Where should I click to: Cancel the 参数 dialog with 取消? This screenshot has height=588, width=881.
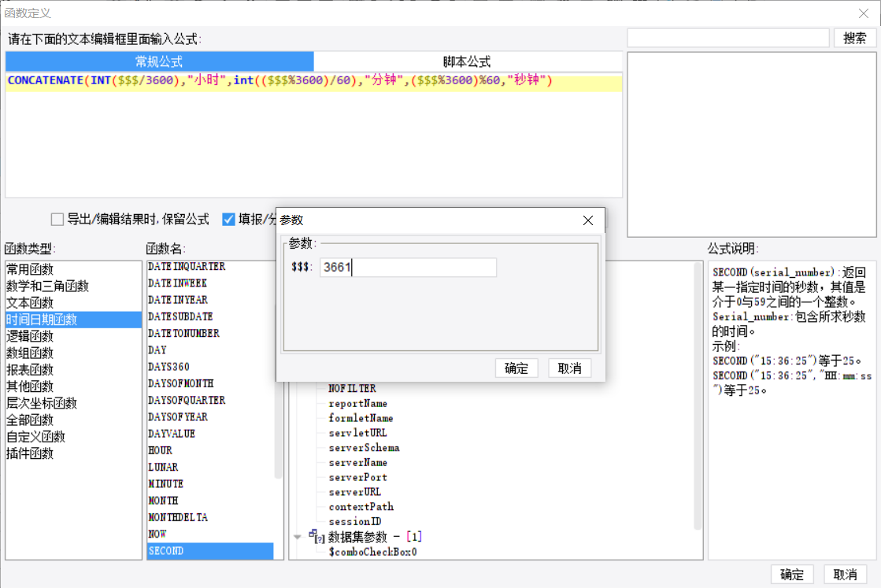pos(569,368)
